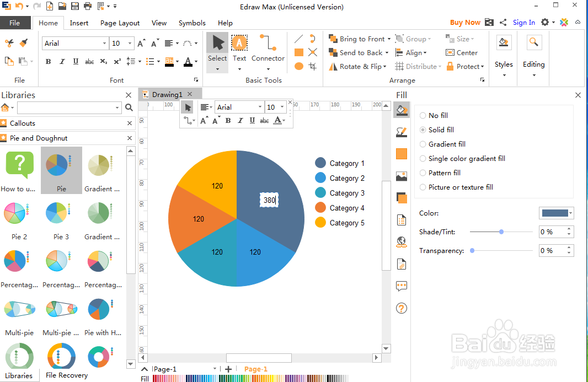Image resolution: width=588 pixels, height=382 pixels.
Task: Click the Undo icon in title bar
Action: coord(19,6)
